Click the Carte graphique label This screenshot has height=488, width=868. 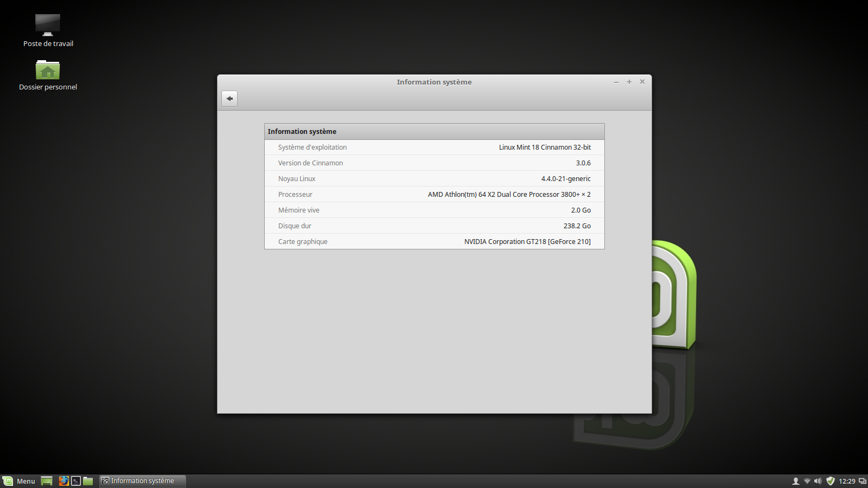click(303, 242)
